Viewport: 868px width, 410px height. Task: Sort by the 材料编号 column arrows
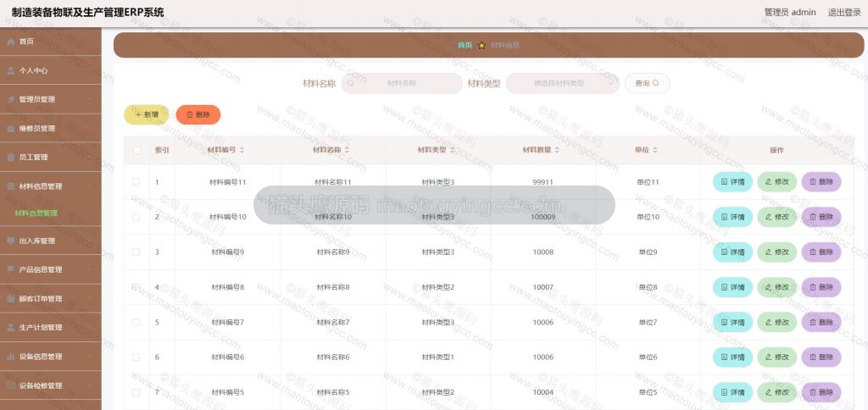pos(242,150)
